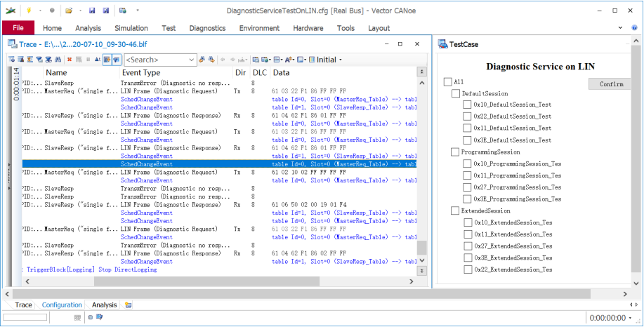Viewport: 644px width, 327px height.
Task: Select the row with data 61 06 50 02 00 19 01 F4
Action: click(219, 205)
